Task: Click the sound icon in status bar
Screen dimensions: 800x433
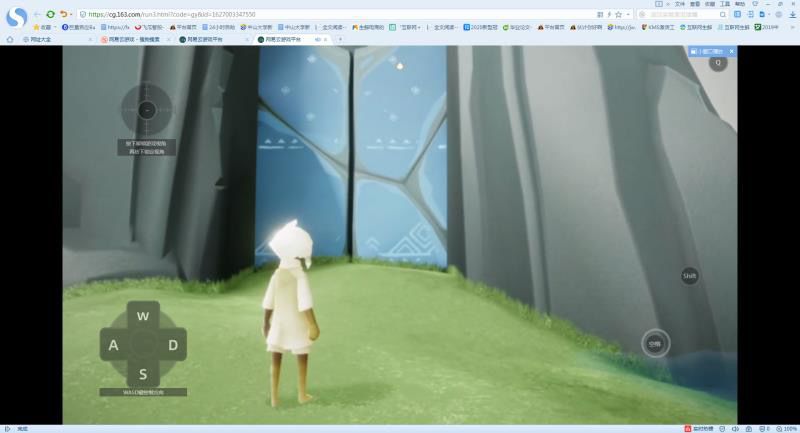Action: click(735, 429)
